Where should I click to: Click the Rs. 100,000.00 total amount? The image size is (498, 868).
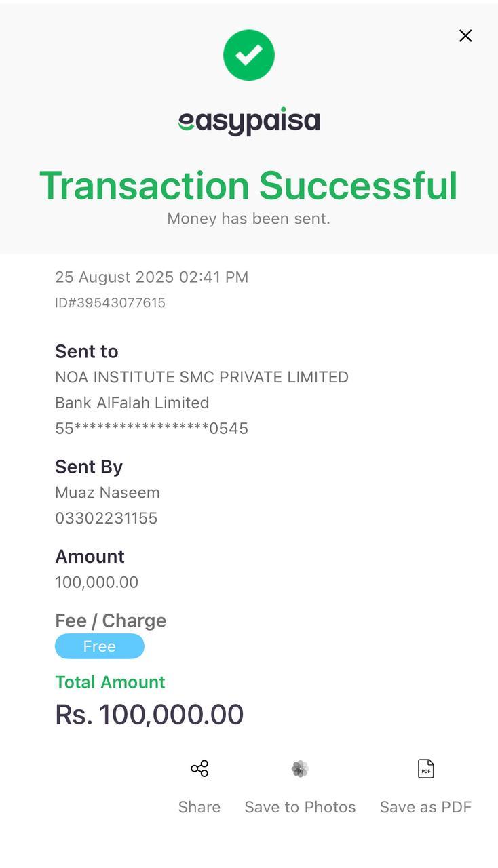149,715
